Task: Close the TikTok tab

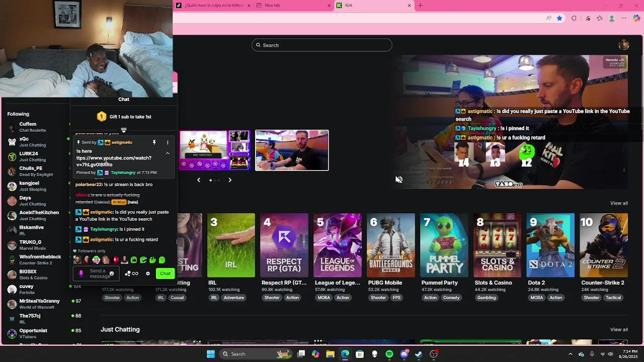Action: click(250, 6)
